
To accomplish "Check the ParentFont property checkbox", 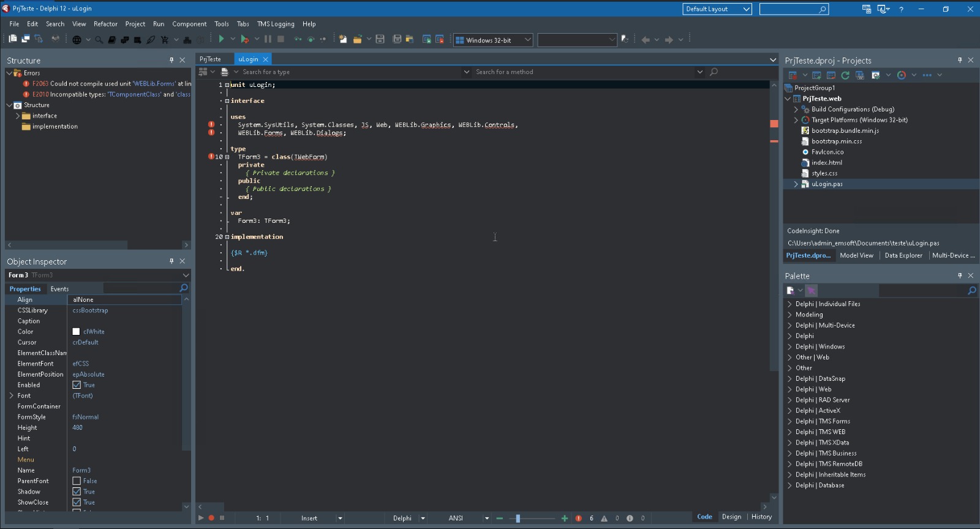I will tap(77, 481).
